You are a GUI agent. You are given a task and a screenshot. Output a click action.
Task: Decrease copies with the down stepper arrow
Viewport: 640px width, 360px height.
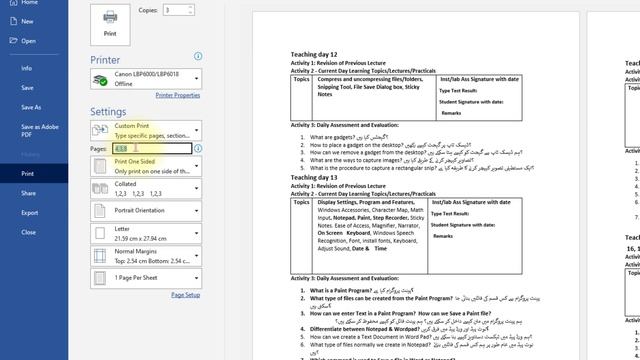point(191,13)
